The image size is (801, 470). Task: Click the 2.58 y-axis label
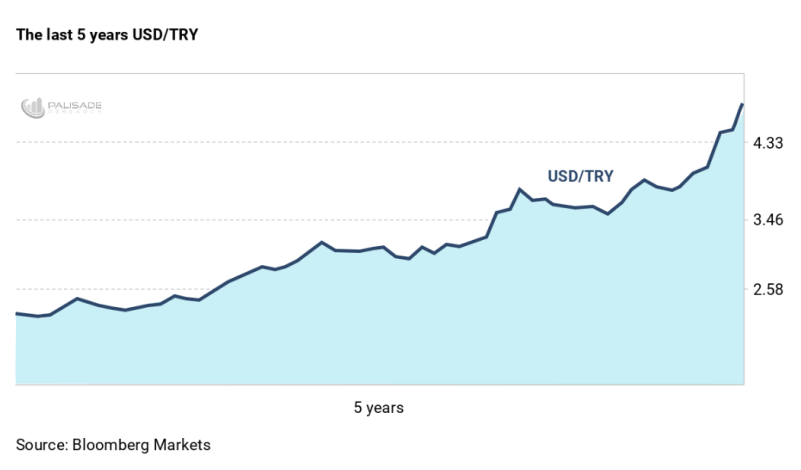[768, 290]
